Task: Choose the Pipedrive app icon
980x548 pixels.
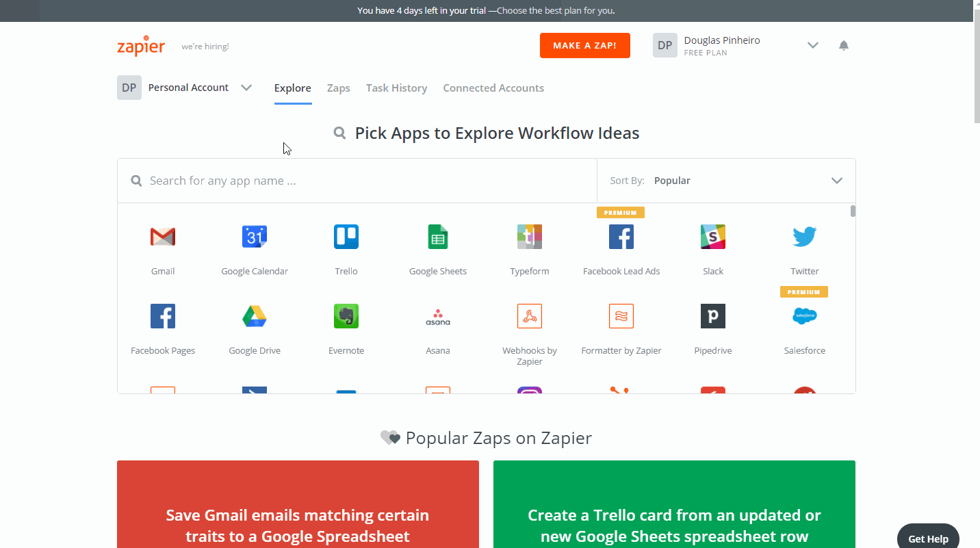Action: [x=713, y=316]
